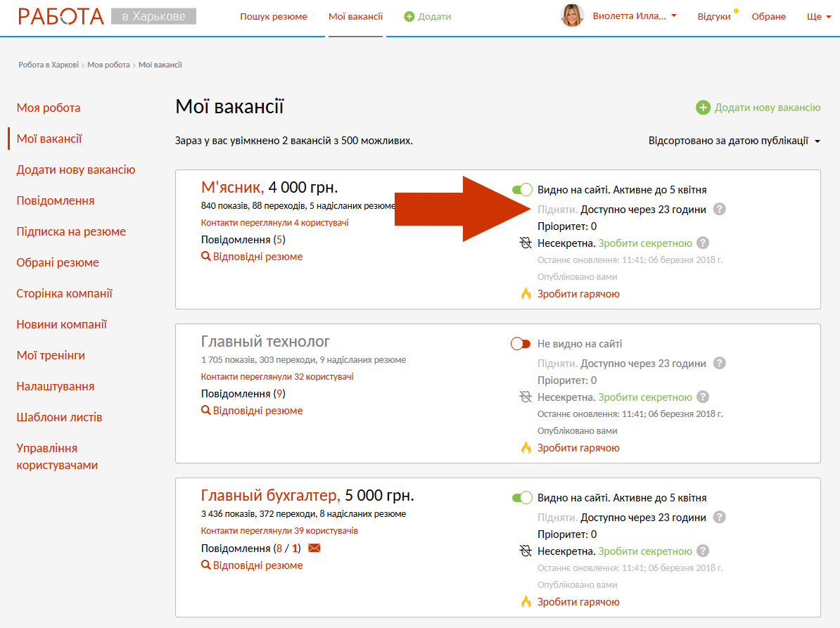
Task: Disable visibility toggle for М'ясник vacancy
Action: [521, 190]
